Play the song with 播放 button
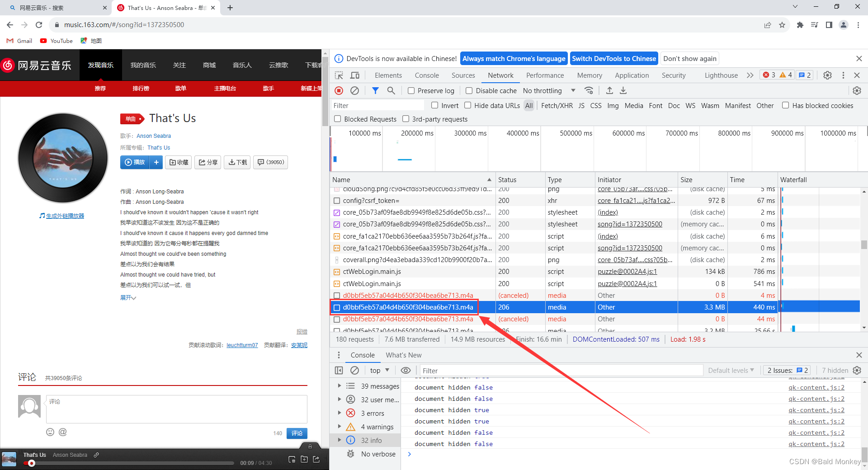The width and height of the screenshot is (868, 470). [x=135, y=162]
